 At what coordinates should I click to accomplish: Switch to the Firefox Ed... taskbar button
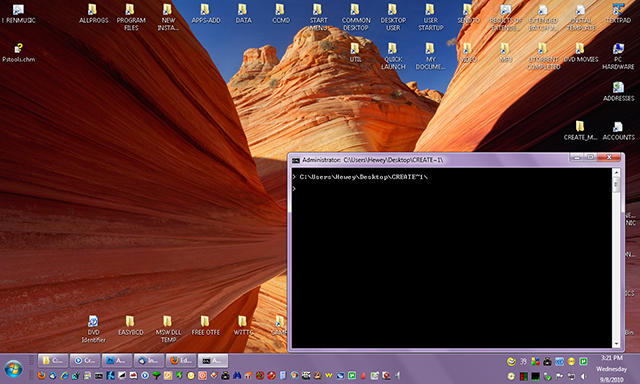coord(181,361)
